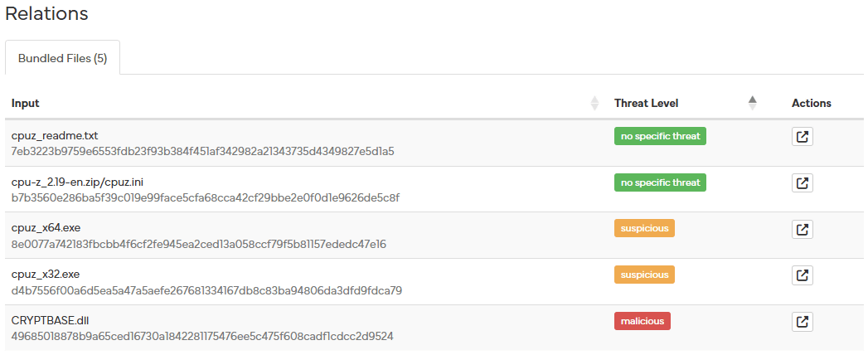Click the Threat Level column header
This screenshot has height=355, width=868.
[646, 103]
